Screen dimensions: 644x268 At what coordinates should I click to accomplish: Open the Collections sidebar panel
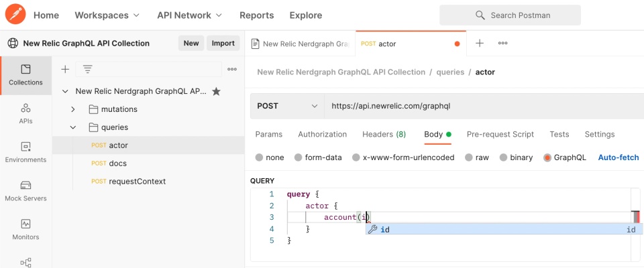26,76
